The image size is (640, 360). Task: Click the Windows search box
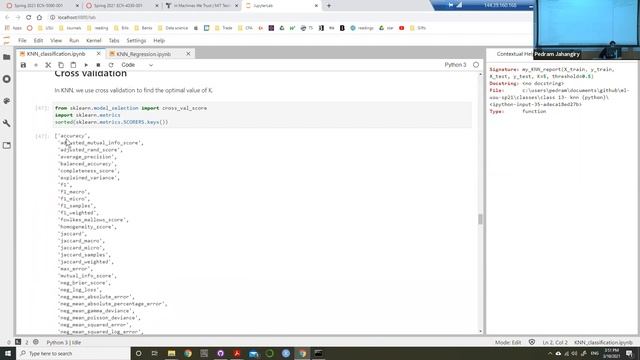click(73, 353)
